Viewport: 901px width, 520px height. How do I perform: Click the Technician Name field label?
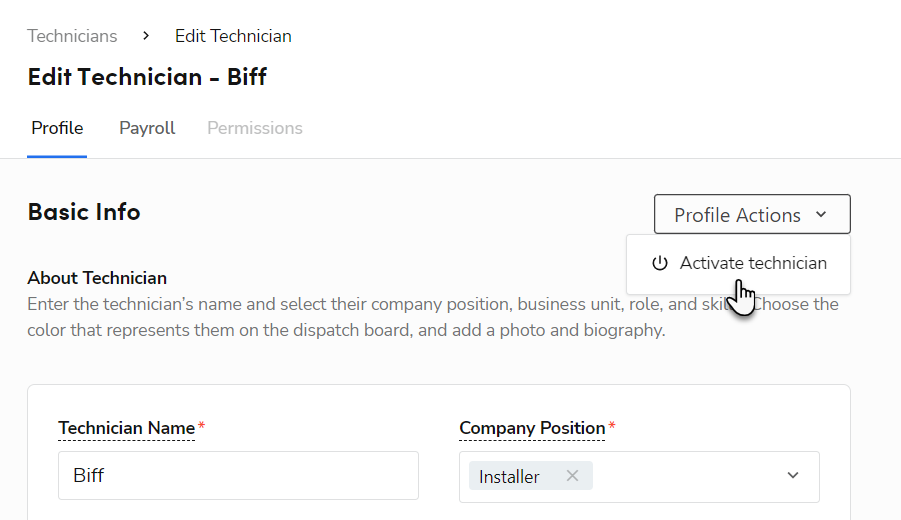[x=127, y=428]
